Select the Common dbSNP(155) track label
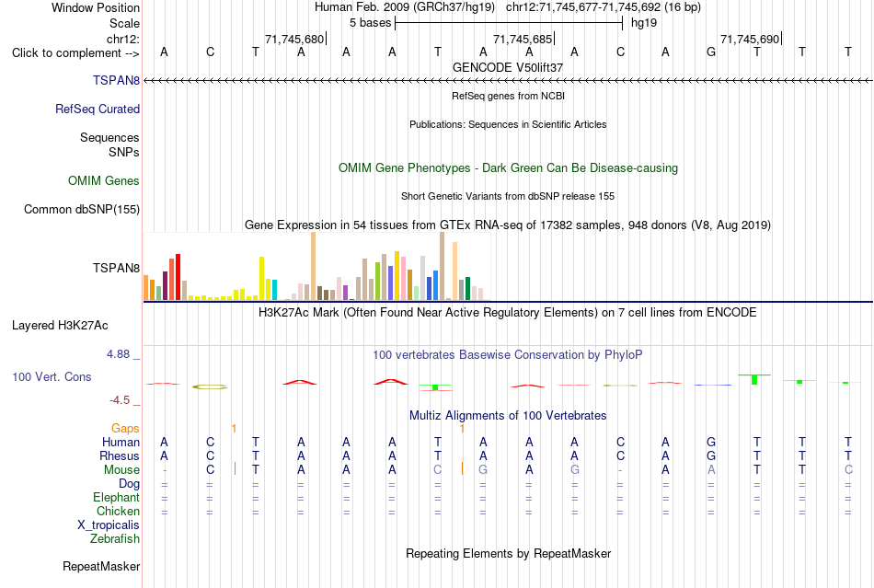This screenshot has height=588, width=874. [x=82, y=209]
